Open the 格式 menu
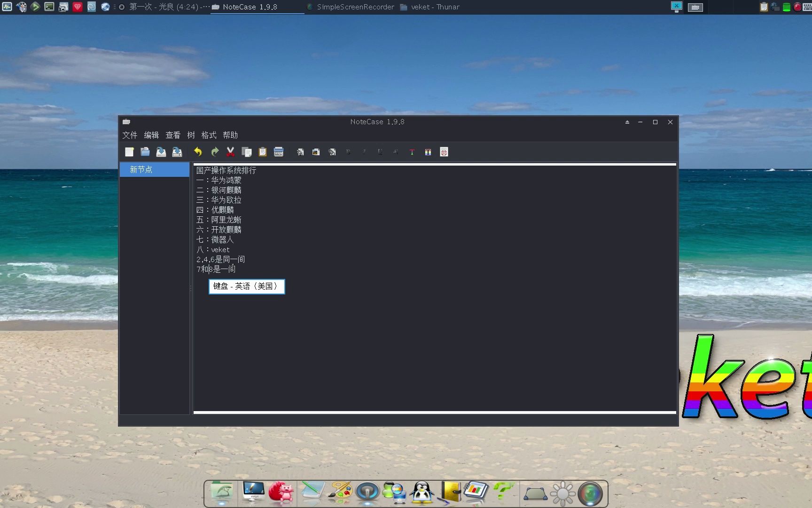Screen dimensions: 812x508 pyautogui.click(x=209, y=135)
